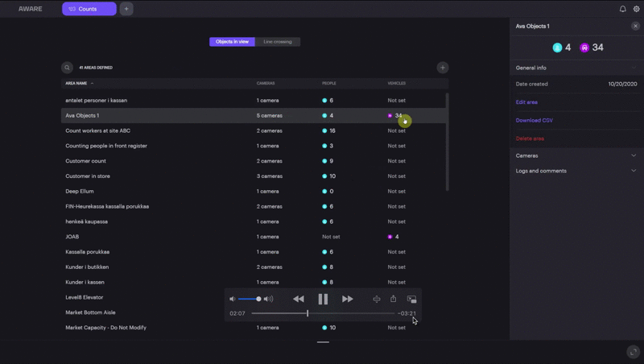Adjust the volume slider
The width and height of the screenshot is (644, 364).
pyautogui.click(x=249, y=299)
